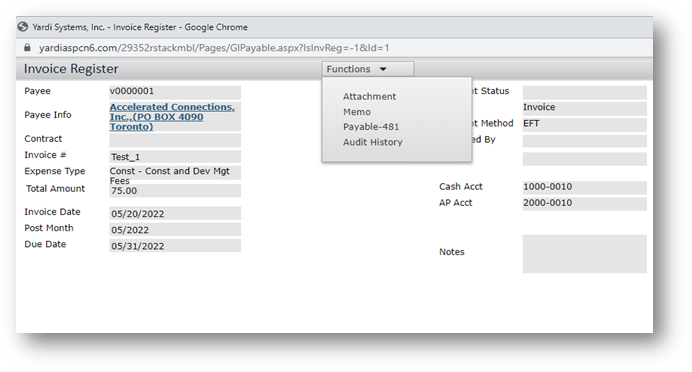View Audit History menu entry
Viewport: 692px width, 372px height.
pos(372,143)
